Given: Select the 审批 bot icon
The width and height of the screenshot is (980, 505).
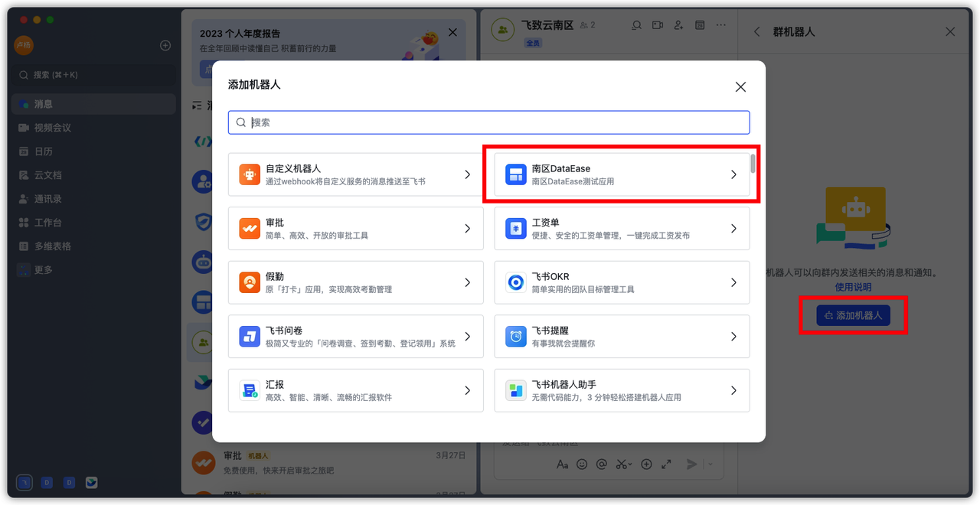Looking at the screenshot, I should [250, 229].
